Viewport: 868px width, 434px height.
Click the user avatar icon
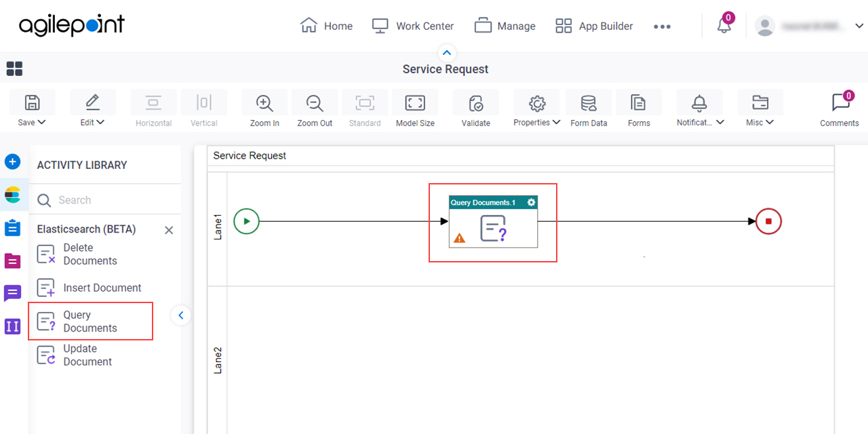765,26
